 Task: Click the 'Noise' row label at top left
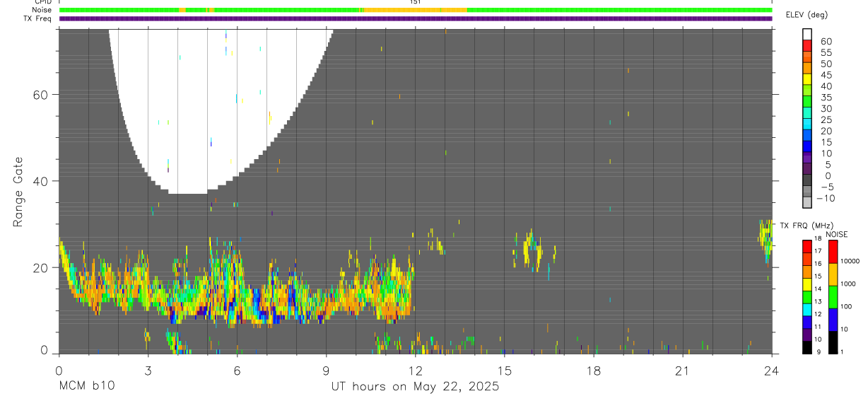42,10
